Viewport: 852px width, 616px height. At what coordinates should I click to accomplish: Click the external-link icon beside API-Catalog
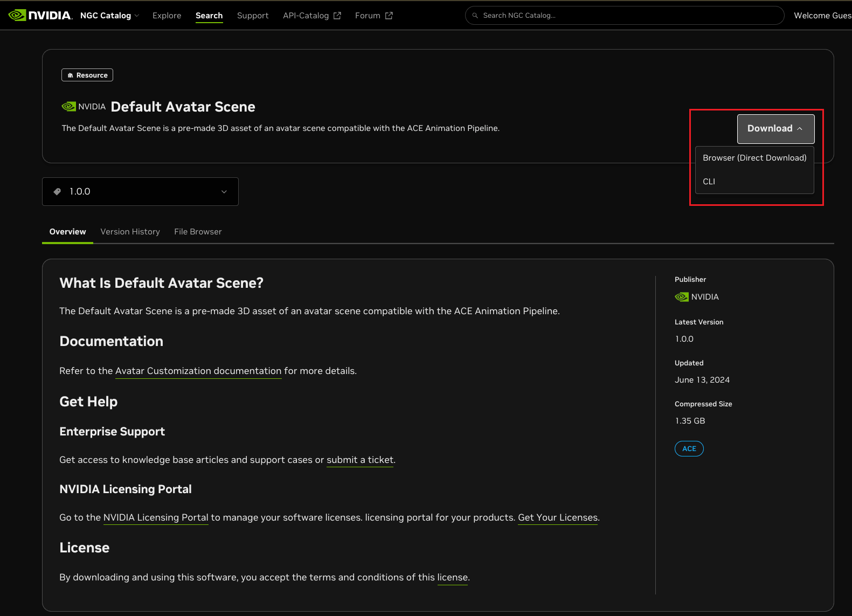[337, 16]
